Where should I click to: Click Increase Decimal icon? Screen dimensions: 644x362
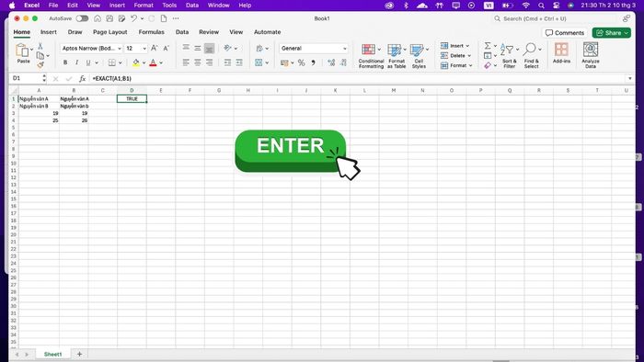tap(331, 62)
